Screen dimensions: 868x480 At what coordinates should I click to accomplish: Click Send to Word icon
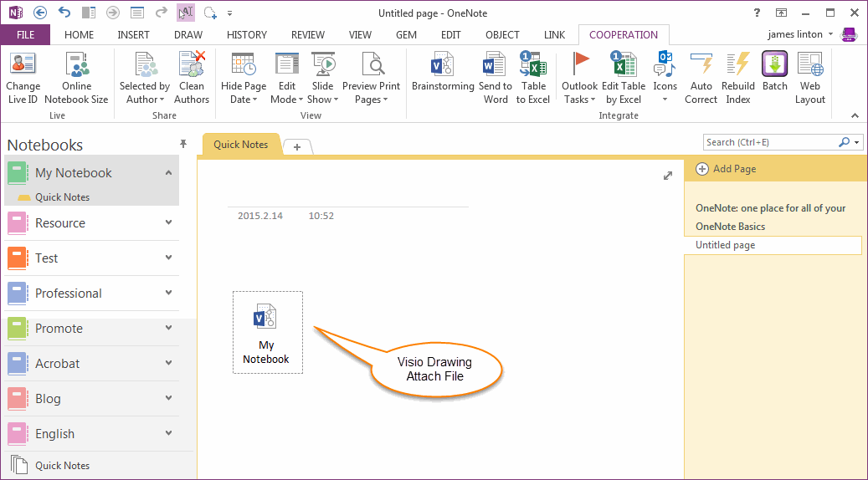(495, 64)
